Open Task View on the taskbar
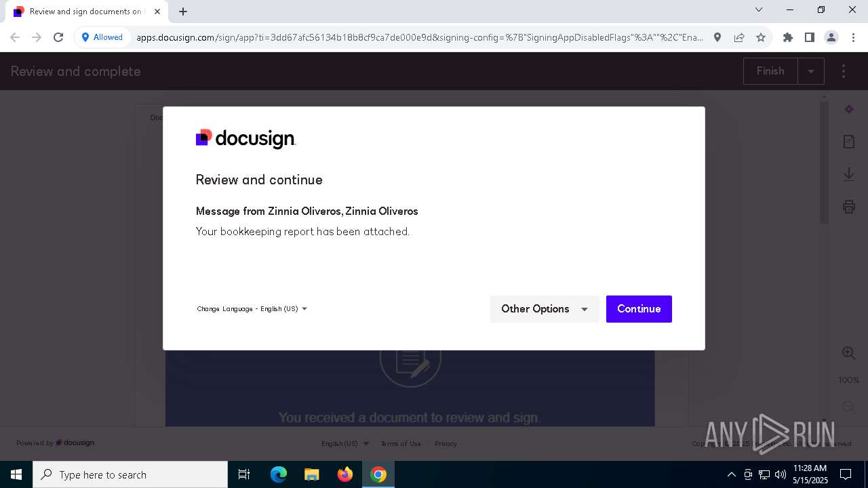The image size is (868, 488). tap(244, 474)
